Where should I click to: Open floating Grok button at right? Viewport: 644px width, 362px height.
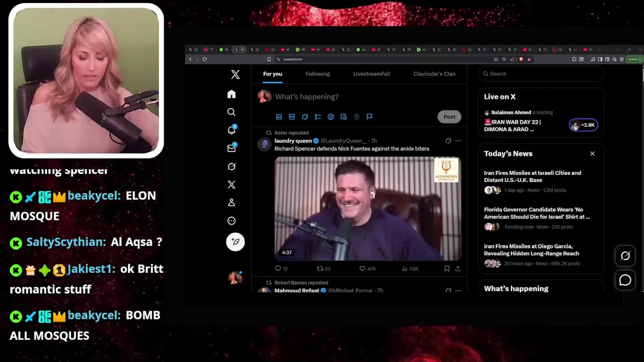pos(625,256)
